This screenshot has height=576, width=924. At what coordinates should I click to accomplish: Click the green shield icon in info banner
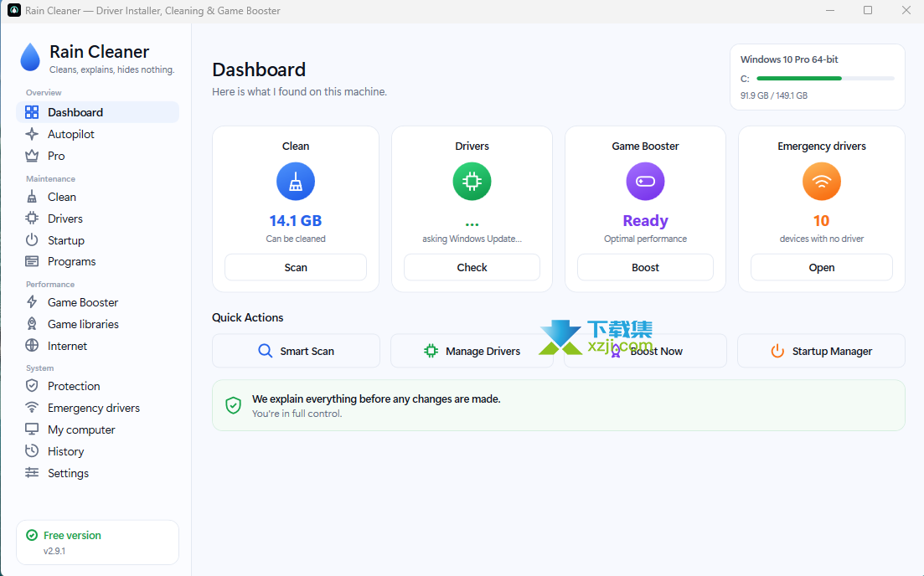click(x=234, y=405)
